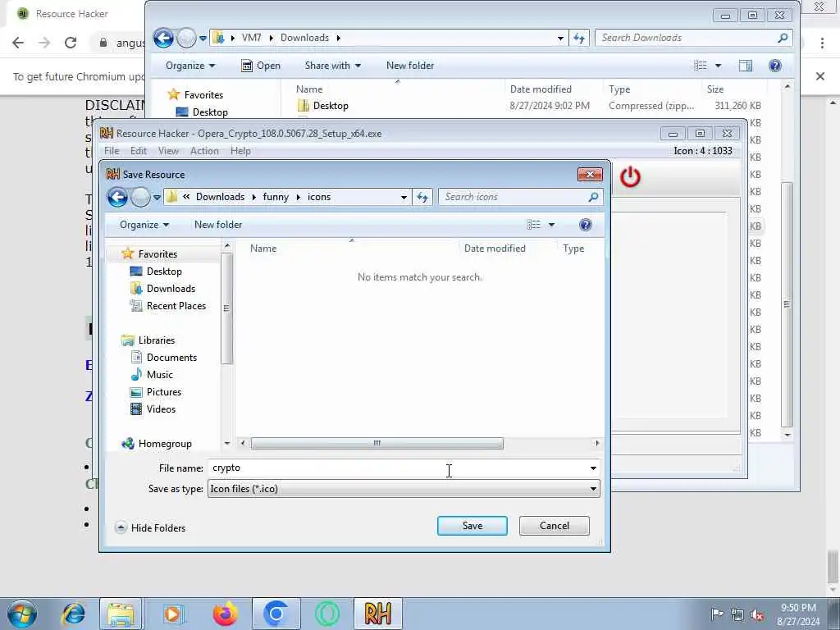Select Recent Places in navigation pane
The height and width of the screenshot is (630, 840).
[167, 306]
